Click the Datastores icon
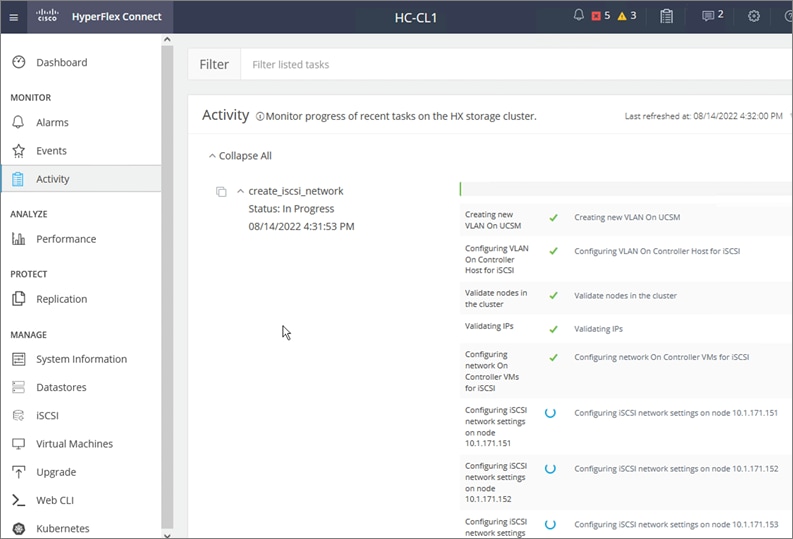Image resolution: width=793 pixels, height=539 pixels. click(18, 387)
